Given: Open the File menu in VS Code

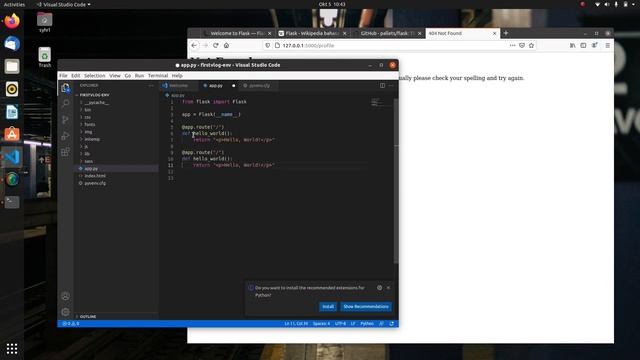Looking at the screenshot, I should [x=63, y=76].
